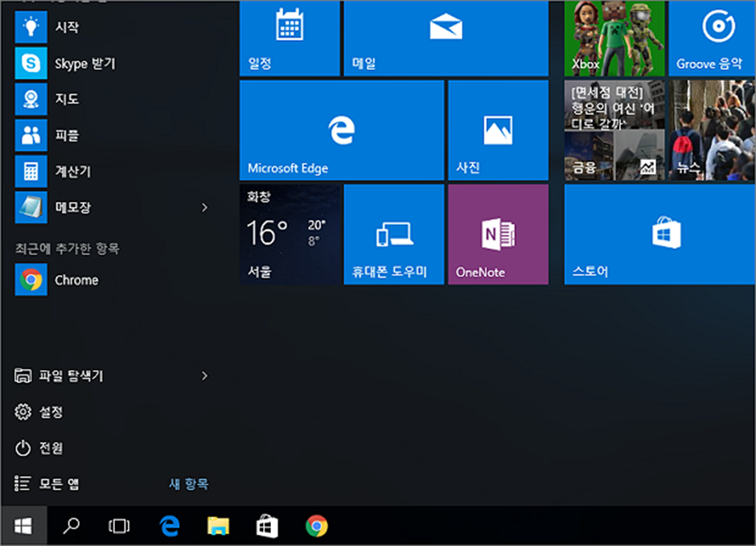Open the 스토어 store tile
Viewport: 756px width, 546px height.
(x=659, y=234)
